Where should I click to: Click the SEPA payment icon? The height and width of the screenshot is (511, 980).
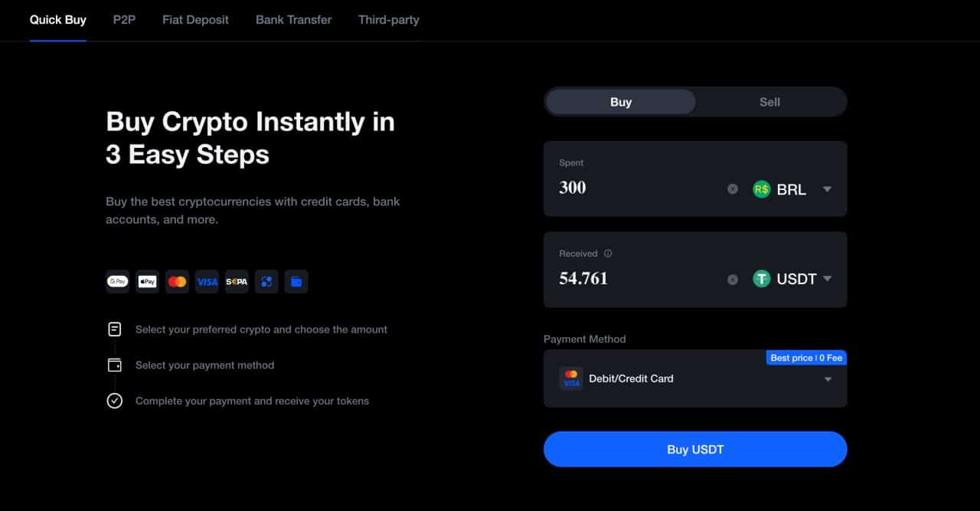[x=237, y=281]
